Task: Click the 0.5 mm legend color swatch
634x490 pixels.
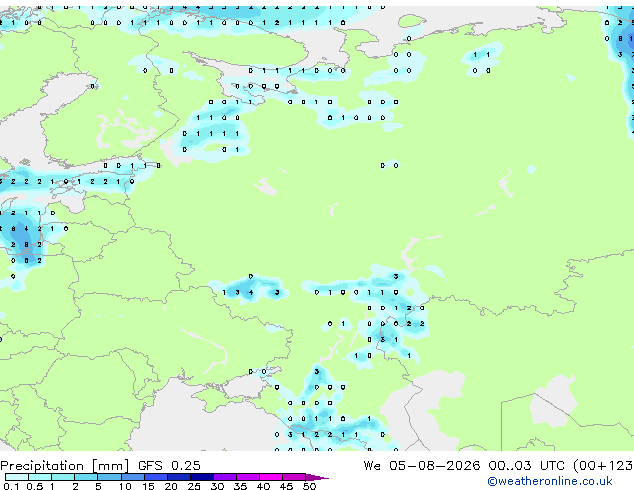Action: pyautogui.click(x=40, y=477)
